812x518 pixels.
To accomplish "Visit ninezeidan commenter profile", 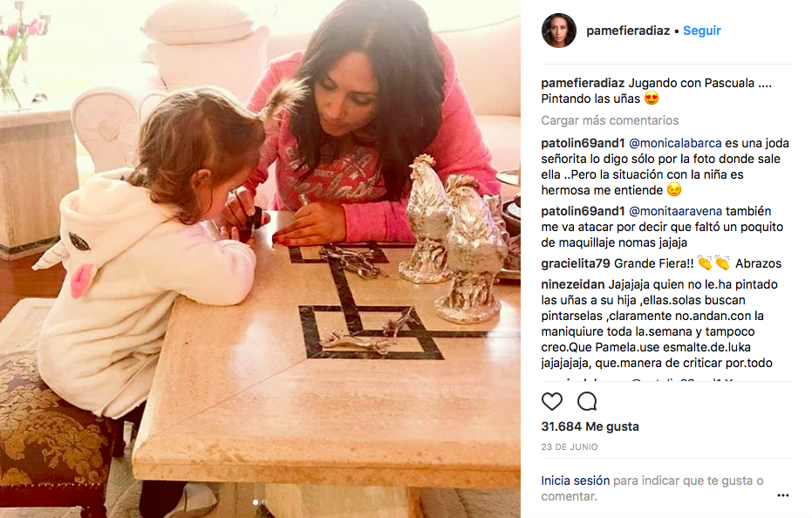I will 573,284.
